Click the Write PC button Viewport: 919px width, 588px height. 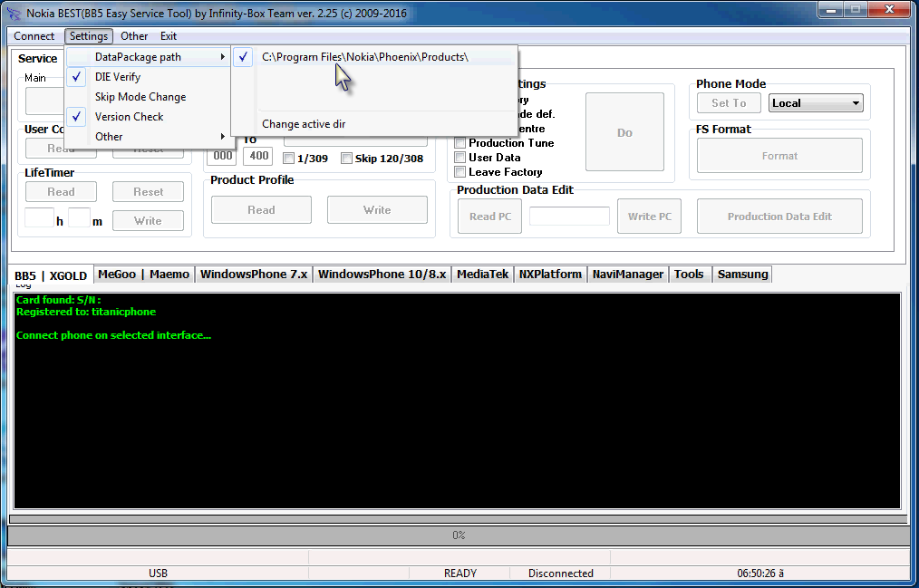[650, 217]
